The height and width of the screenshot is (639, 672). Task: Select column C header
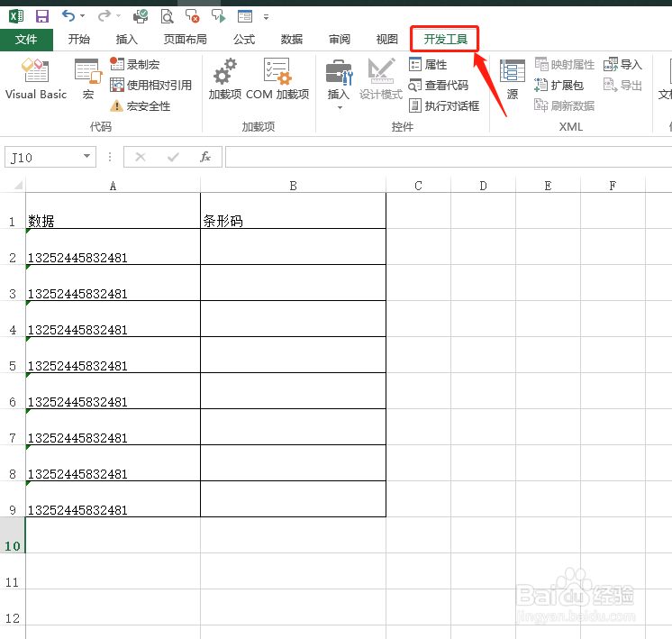point(418,186)
